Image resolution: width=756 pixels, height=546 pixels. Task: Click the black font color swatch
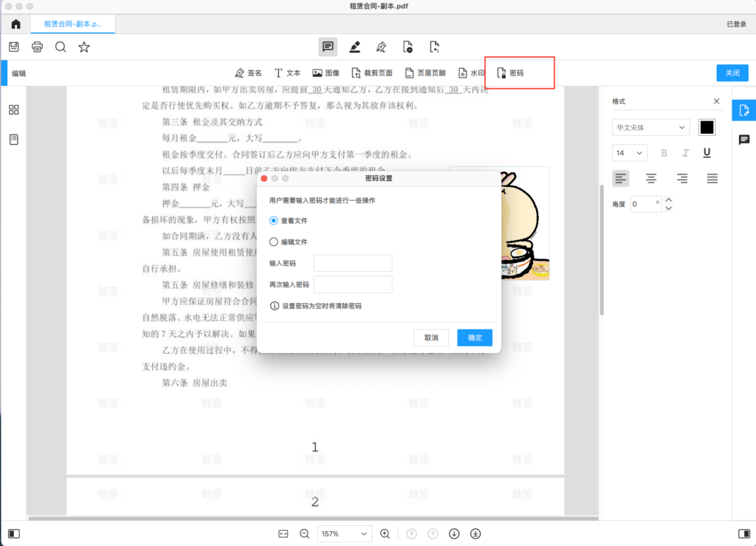click(x=707, y=127)
